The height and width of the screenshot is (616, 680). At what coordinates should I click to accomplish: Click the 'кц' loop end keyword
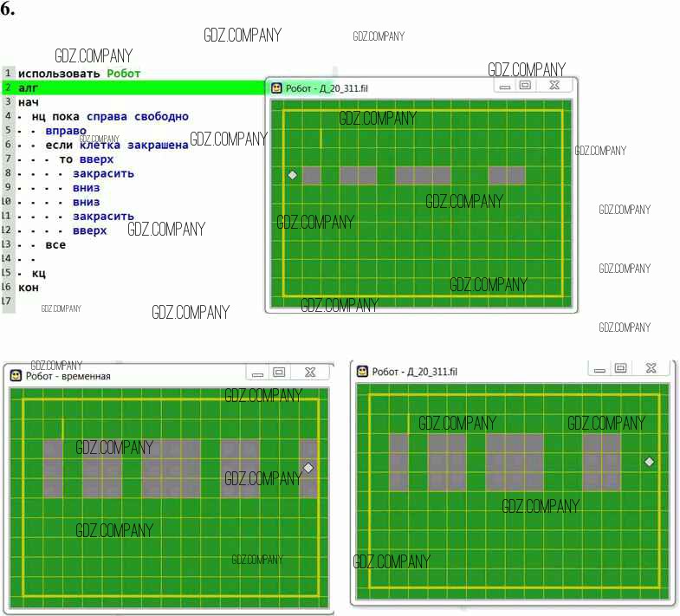(x=38, y=273)
